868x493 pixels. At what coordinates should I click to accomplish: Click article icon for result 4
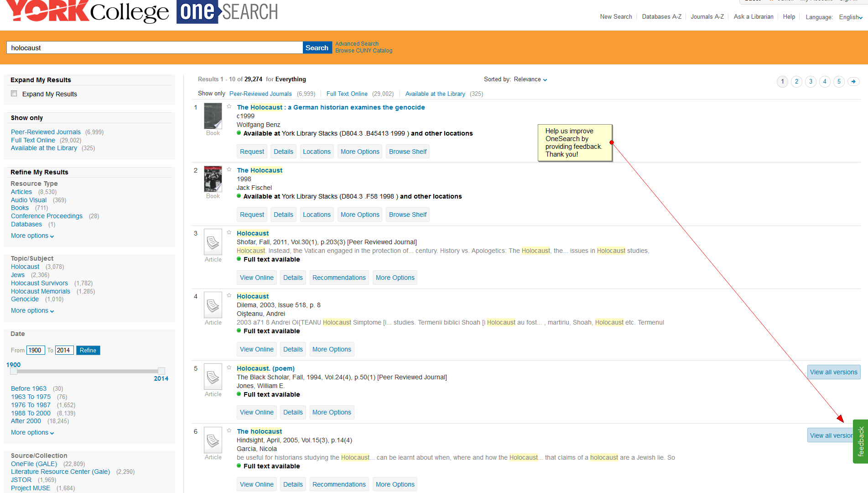(x=213, y=305)
